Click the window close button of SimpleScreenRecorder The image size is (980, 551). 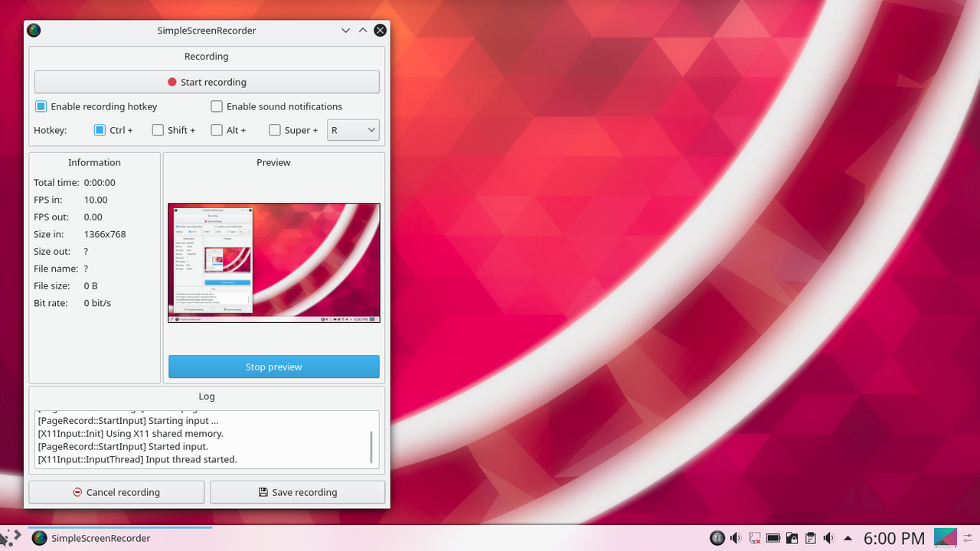pyautogui.click(x=380, y=31)
